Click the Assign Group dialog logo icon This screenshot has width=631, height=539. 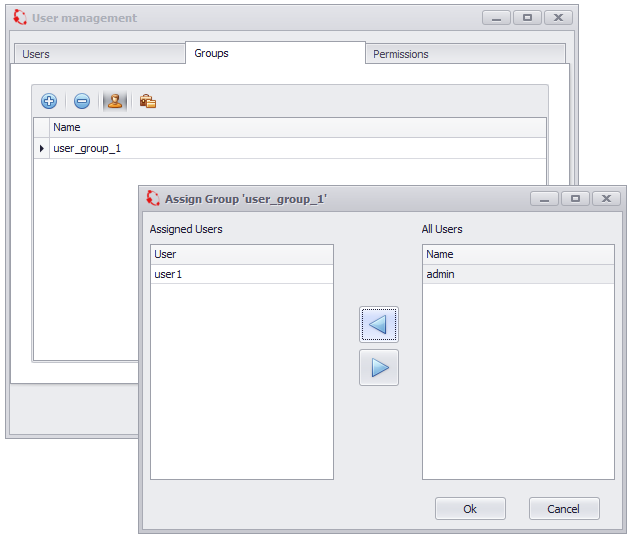[x=153, y=198]
